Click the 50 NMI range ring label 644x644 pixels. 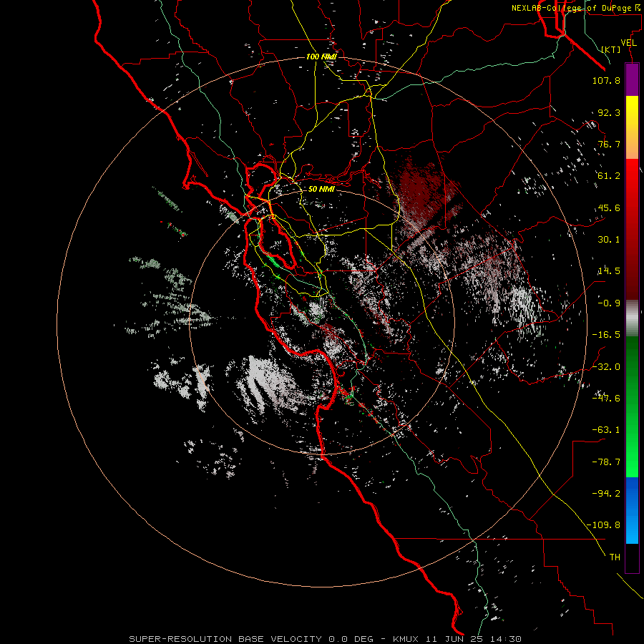pos(321,189)
